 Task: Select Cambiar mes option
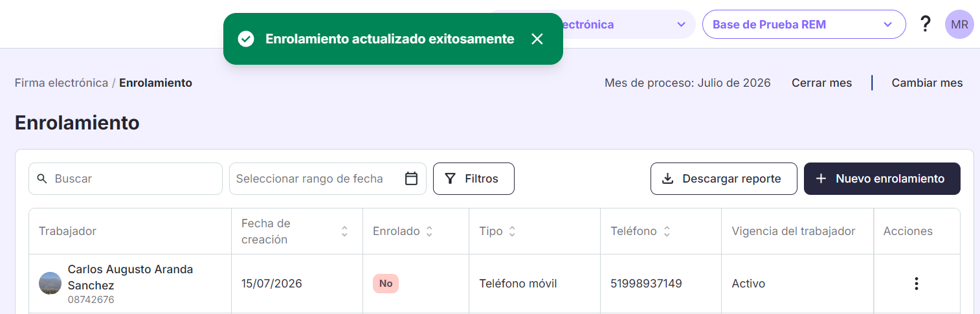927,83
